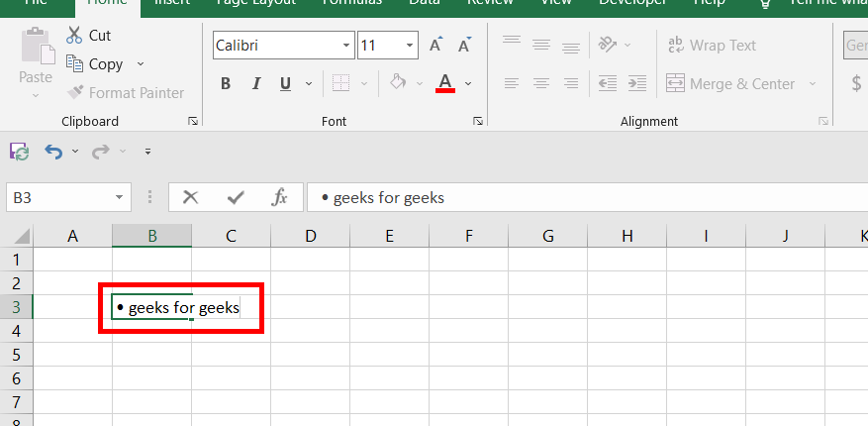Open the Alignment settings dialog launcher
The width and height of the screenshot is (868, 426).
823,121
